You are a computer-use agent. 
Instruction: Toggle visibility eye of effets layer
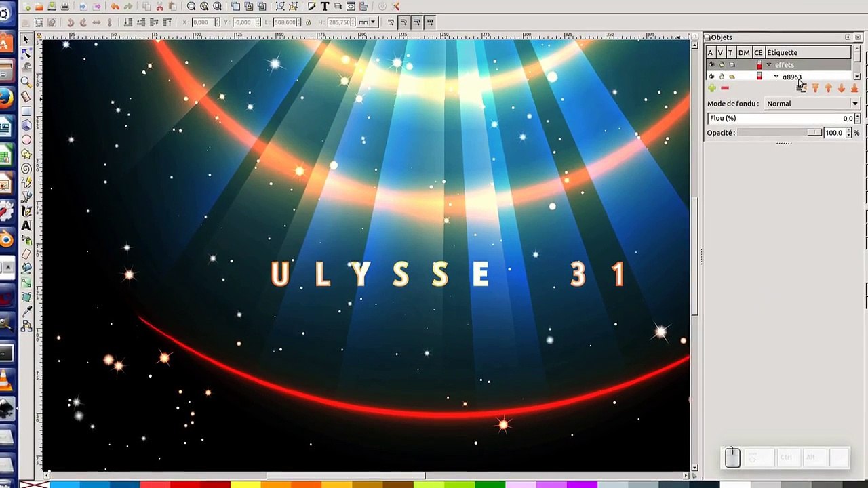[x=711, y=64]
